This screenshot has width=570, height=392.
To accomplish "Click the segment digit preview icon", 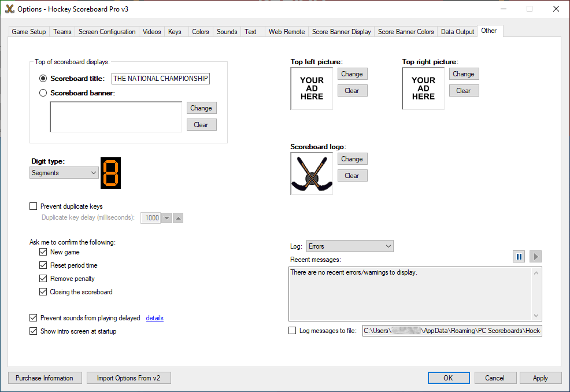I will pyautogui.click(x=111, y=173).
